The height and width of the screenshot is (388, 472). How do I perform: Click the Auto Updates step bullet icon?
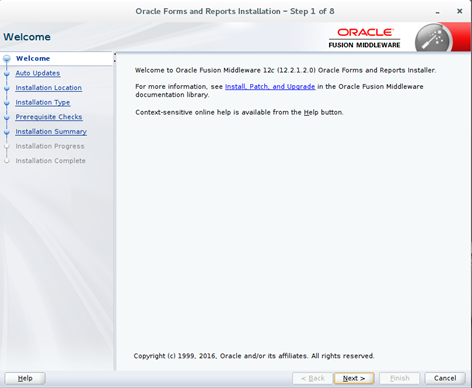pyautogui.click(x=7, y=74)
